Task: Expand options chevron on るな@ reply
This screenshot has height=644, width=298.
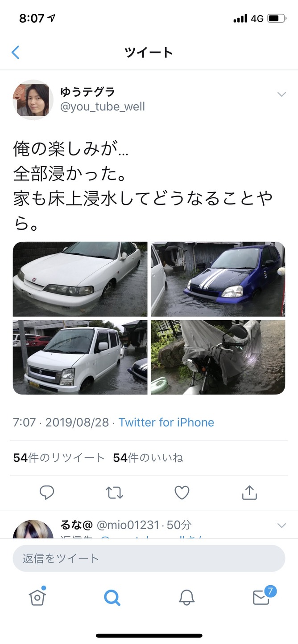Action: (x=281, y=526)
